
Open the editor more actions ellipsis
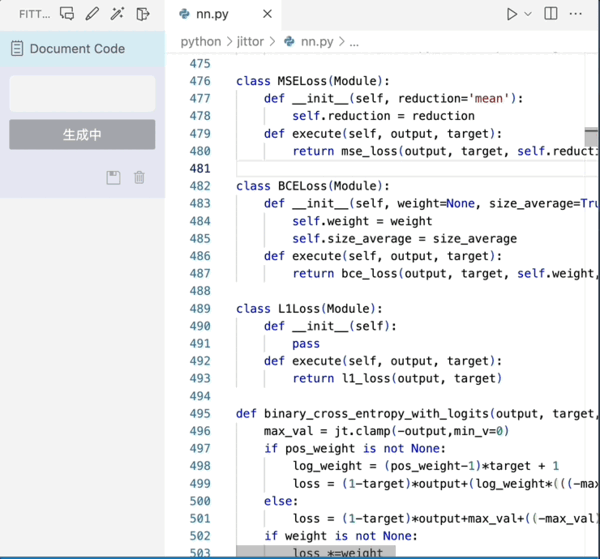click(x=576, y=14)
